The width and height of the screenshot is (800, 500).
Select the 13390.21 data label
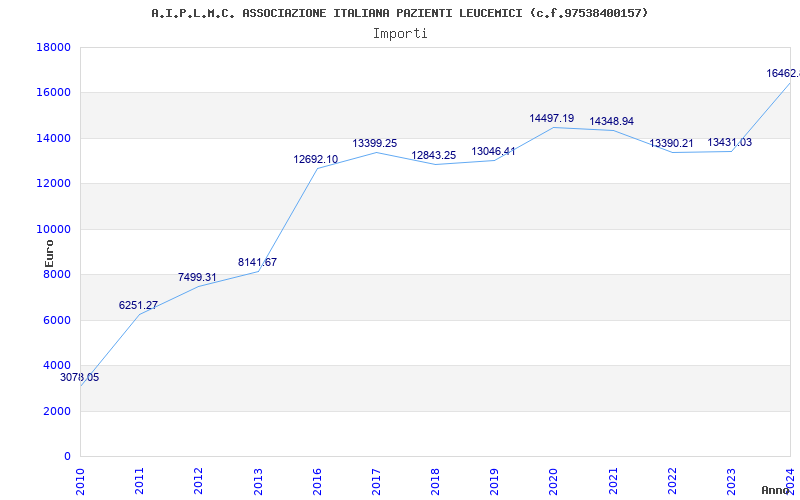point(671,143)
